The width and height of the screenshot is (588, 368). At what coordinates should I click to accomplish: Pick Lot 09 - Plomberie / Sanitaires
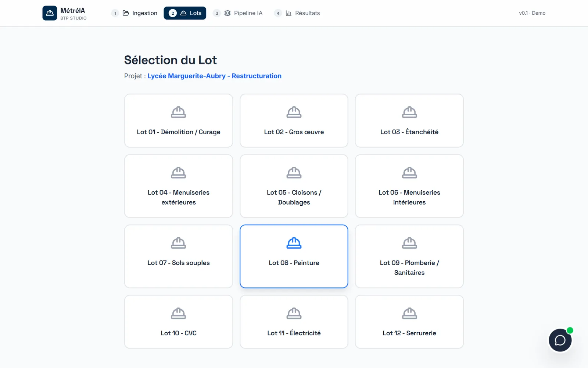pos(409,256)
